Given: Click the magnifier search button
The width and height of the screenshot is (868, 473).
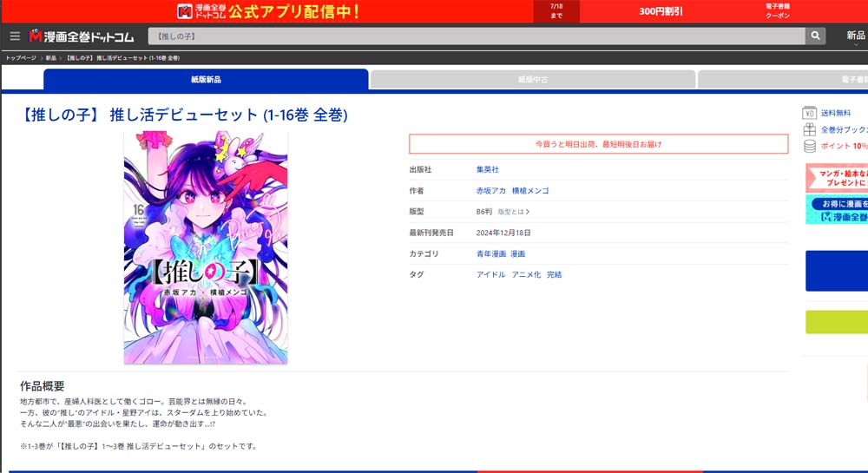Looking at the screenshot, I should 815,36.
